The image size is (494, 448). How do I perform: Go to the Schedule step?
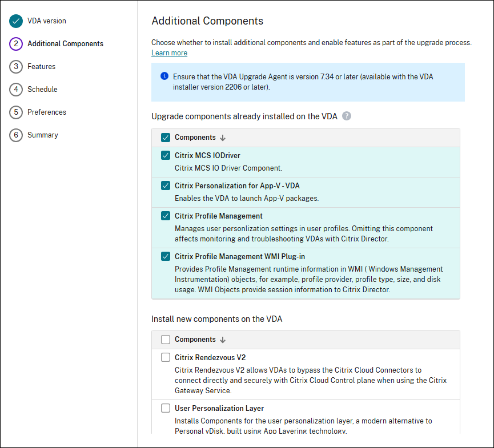pyautogui.click(x=42, y=90)
